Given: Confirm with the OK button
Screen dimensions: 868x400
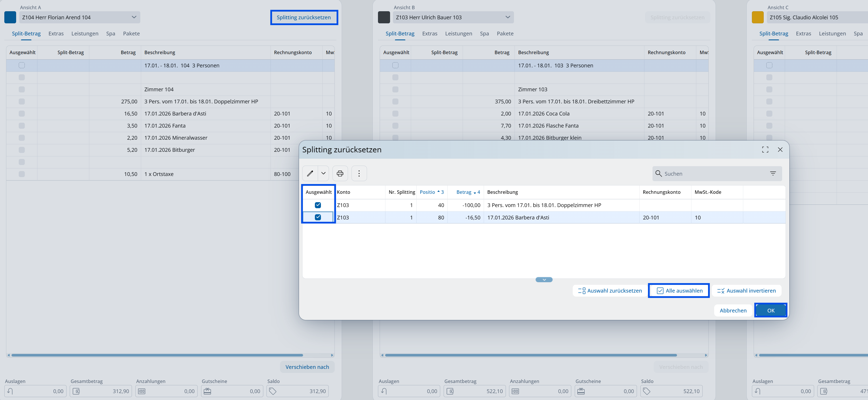Looking at the screenshot, I should 771,310.
